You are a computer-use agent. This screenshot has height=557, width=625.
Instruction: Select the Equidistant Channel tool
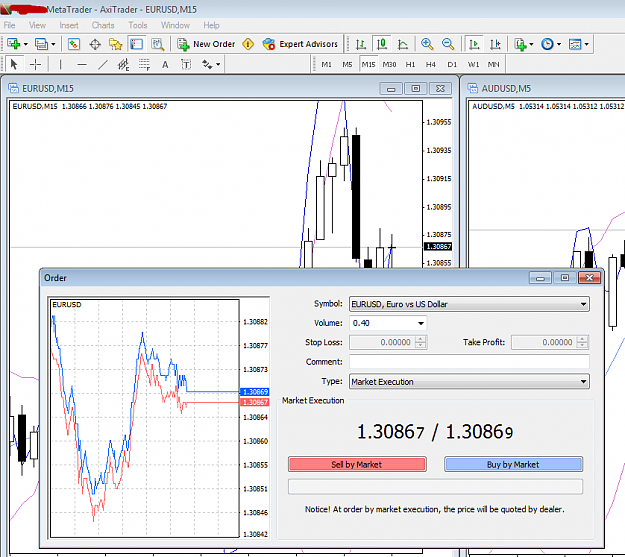pos(124,64)
